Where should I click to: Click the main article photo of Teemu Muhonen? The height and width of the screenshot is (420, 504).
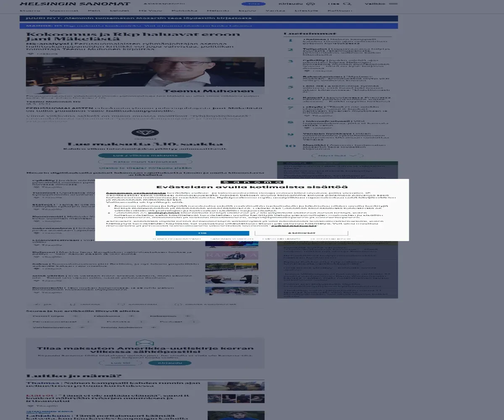click(x=145, y=76)
